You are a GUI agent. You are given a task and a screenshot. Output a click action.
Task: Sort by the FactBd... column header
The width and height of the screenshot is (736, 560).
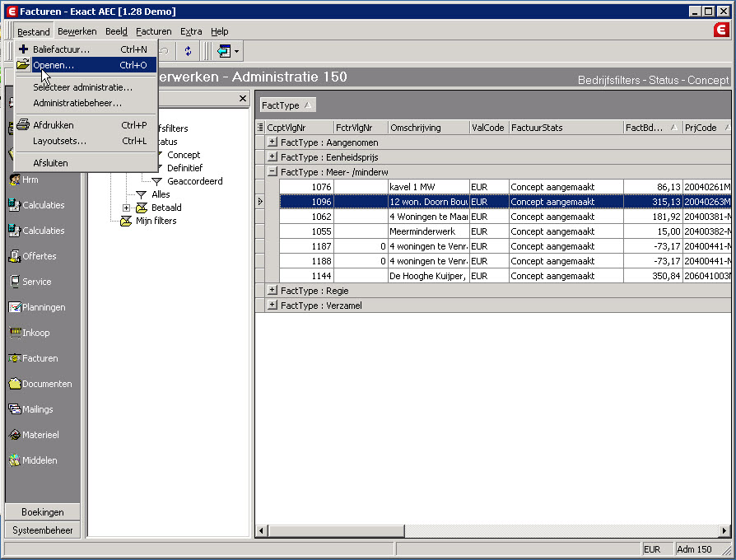click(x=653, y=127)
